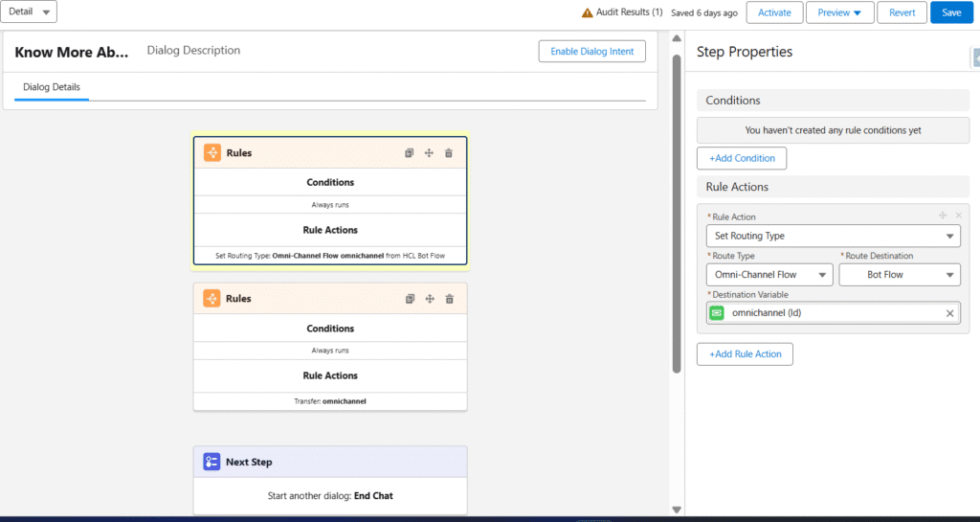The width and height of the screenshot is (980, 522).
Task: Save the bot dialog
Action: (x=951, y=12)
